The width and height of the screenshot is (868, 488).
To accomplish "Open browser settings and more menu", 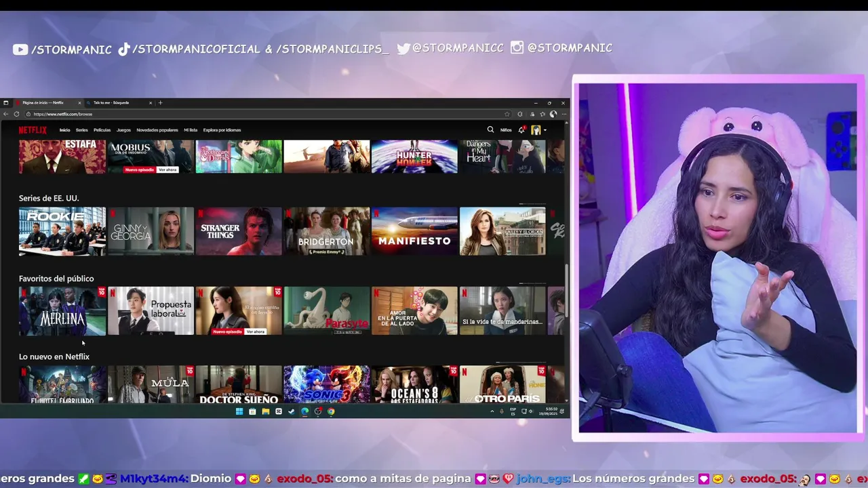I will tap(564, 114).
